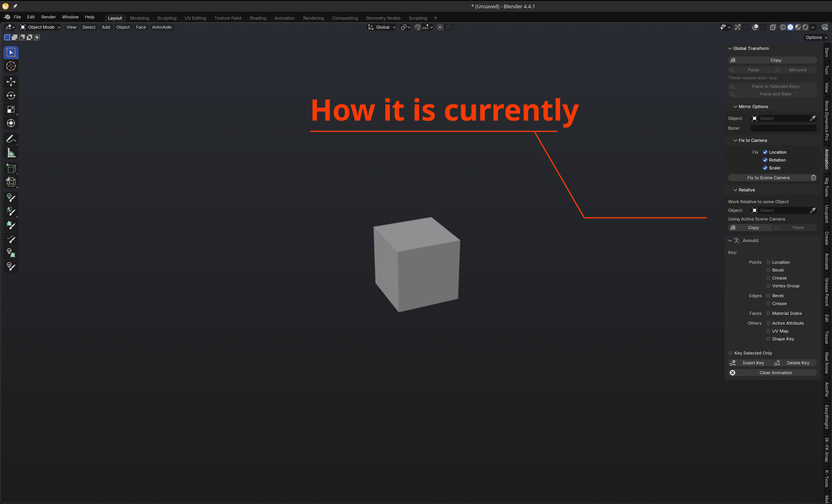This screenshot has height=504, width=832.
Task: Open the Options dropdown
Action: 817,37
